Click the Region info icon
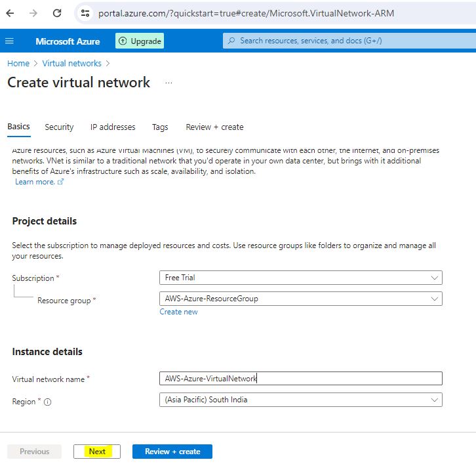 tap(48, 402)
